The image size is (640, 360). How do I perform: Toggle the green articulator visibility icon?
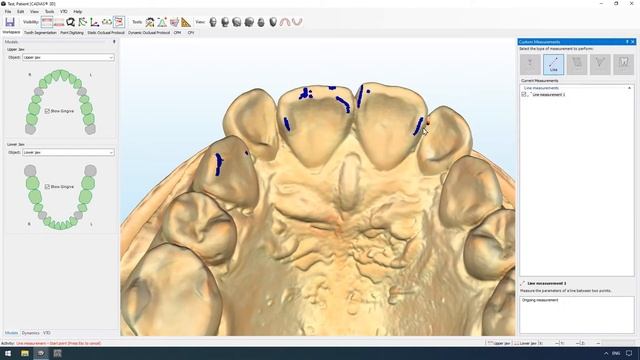coord(107,22)
